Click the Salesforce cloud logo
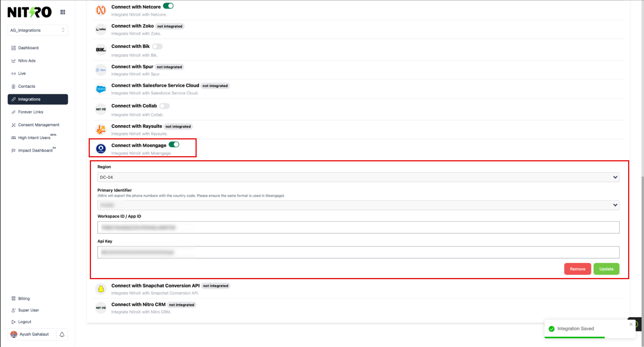This screenshot has width=644, height=347. tap(101, 89)
